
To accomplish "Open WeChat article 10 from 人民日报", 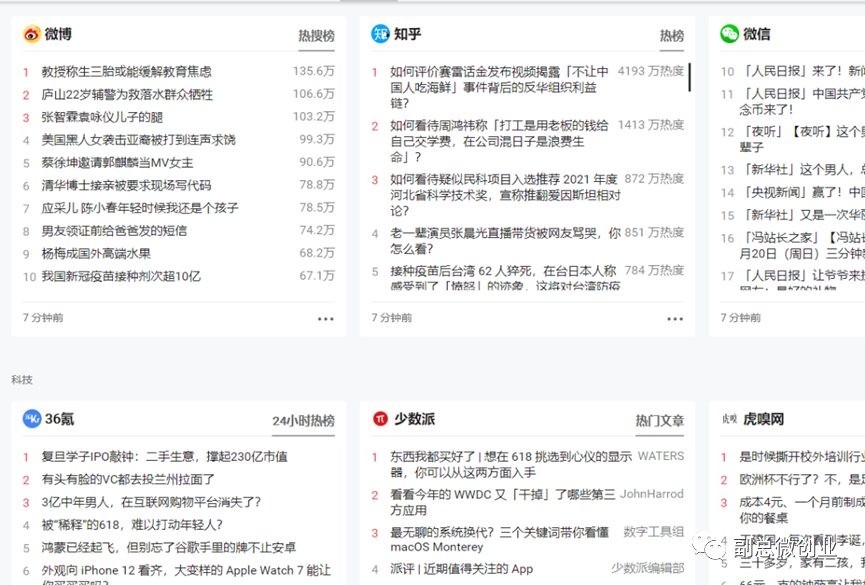I will [x=802, y=71].
